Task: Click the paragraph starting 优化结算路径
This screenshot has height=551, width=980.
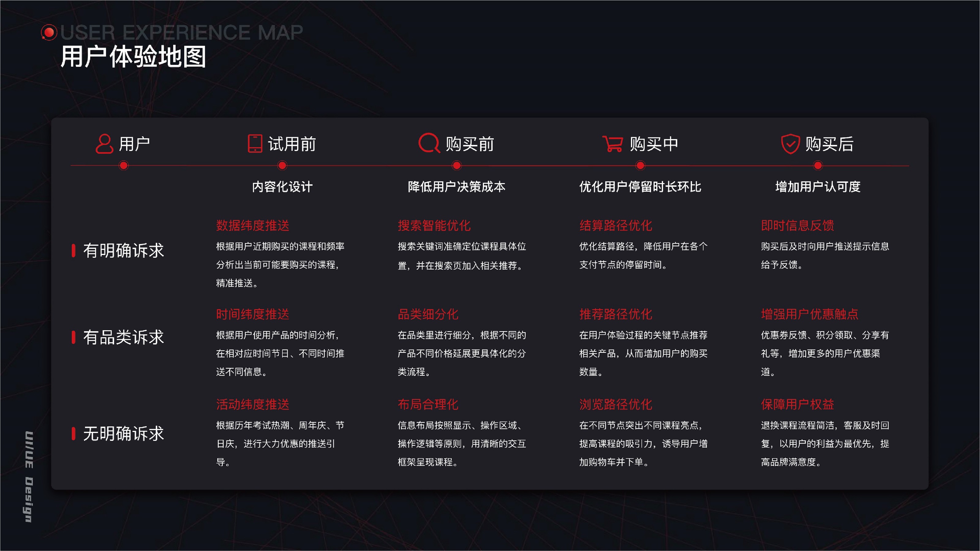Action: tap(643, 256)
